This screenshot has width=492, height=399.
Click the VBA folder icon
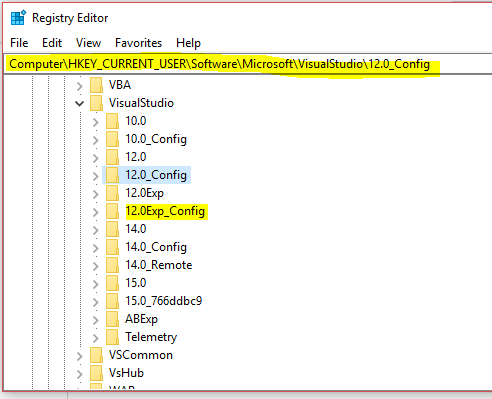(96, 85)
